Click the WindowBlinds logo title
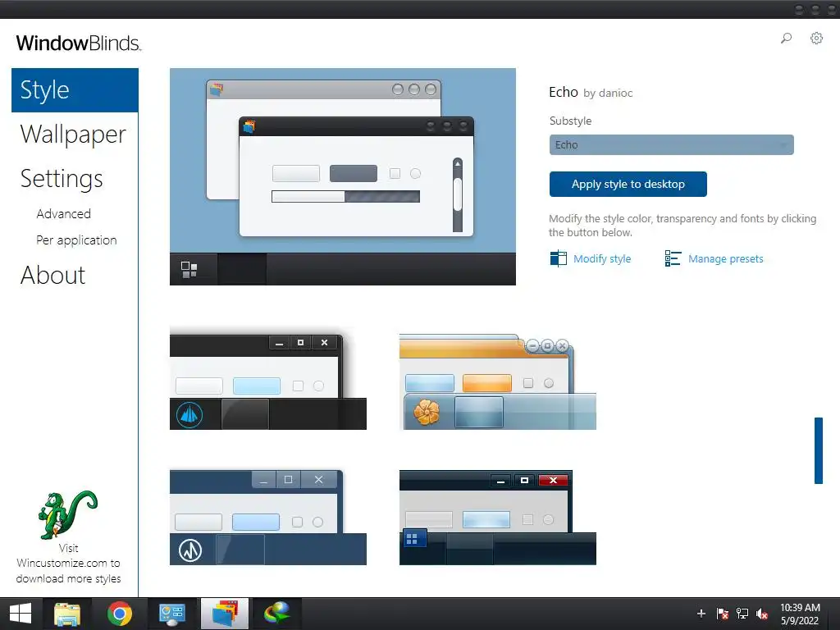Screen dimensions: 840x630 (x=79, y=43)
